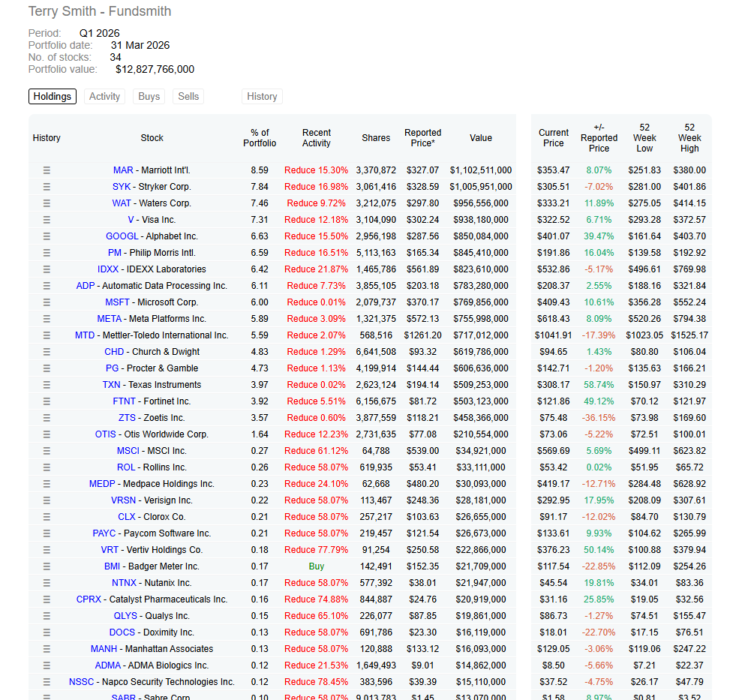Open history icon for Automatic Data Processing row
Screen dimensions: 739x700
point(47,286)
